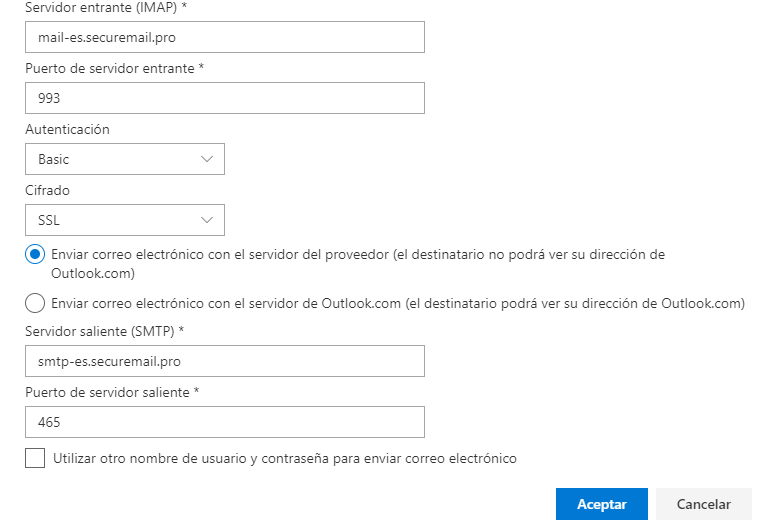
Task: Focus the SMTP field containing smtp-es.securemail.pro
Action: click(225, 361)
